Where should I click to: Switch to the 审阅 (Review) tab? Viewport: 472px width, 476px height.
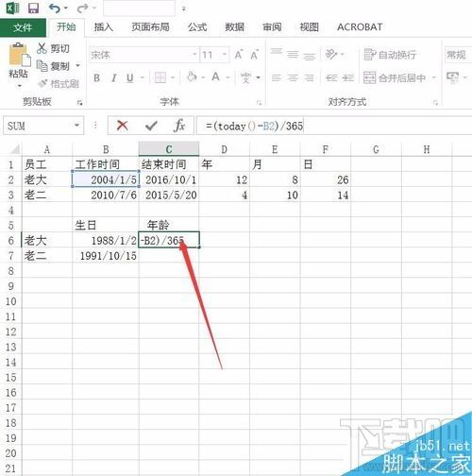(272, 27)
